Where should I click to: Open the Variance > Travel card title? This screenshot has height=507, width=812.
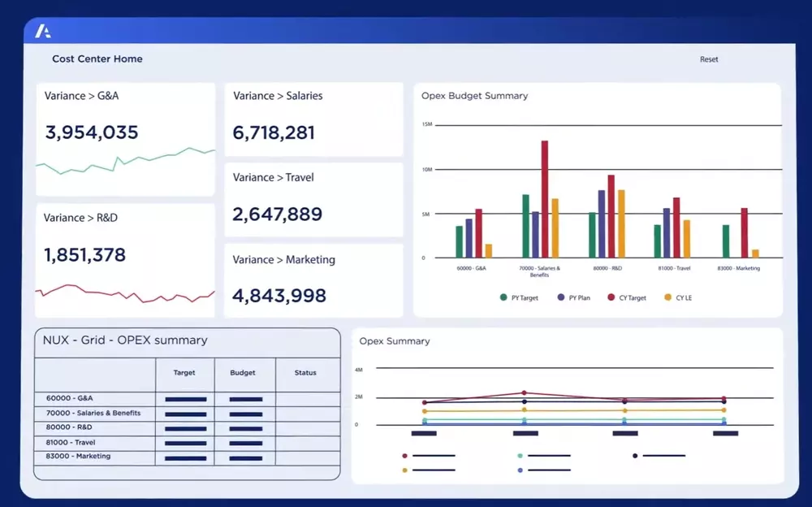(274, 177)
